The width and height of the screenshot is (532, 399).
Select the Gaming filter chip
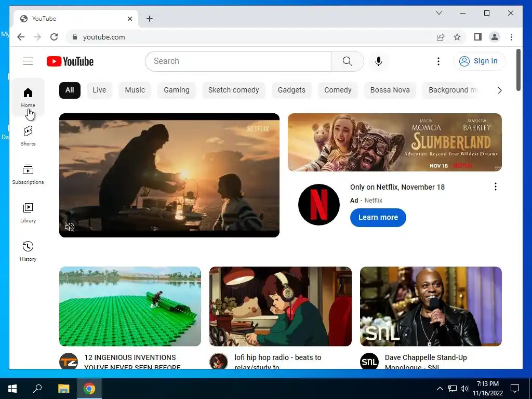177,90
